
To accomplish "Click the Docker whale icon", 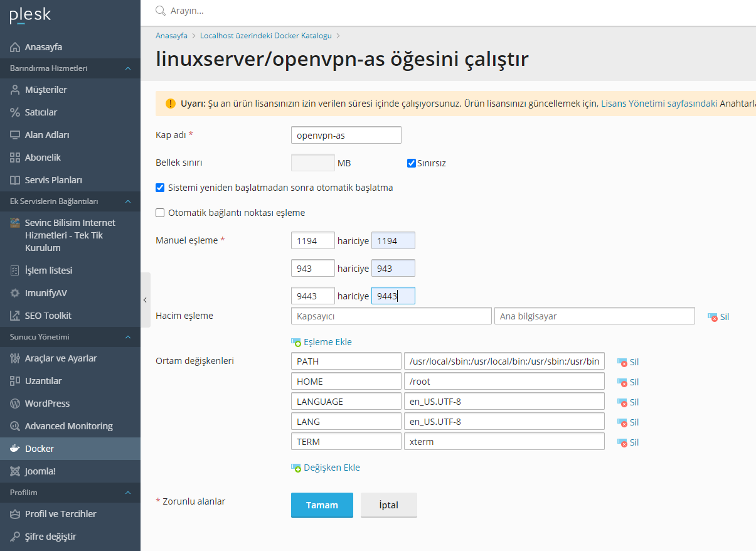I will [x=15, y=449].
